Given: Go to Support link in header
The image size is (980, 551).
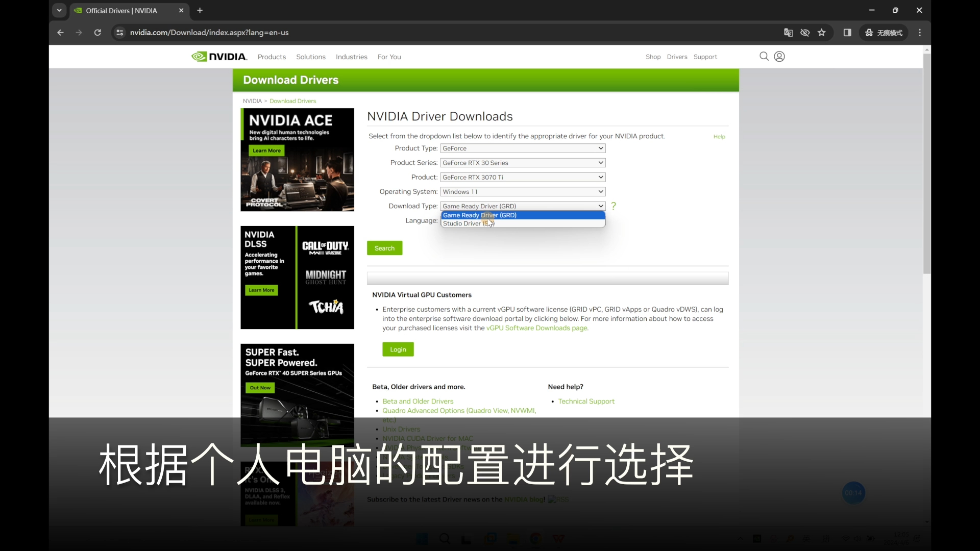Looking at the screenshot, I should coord(705,57).
